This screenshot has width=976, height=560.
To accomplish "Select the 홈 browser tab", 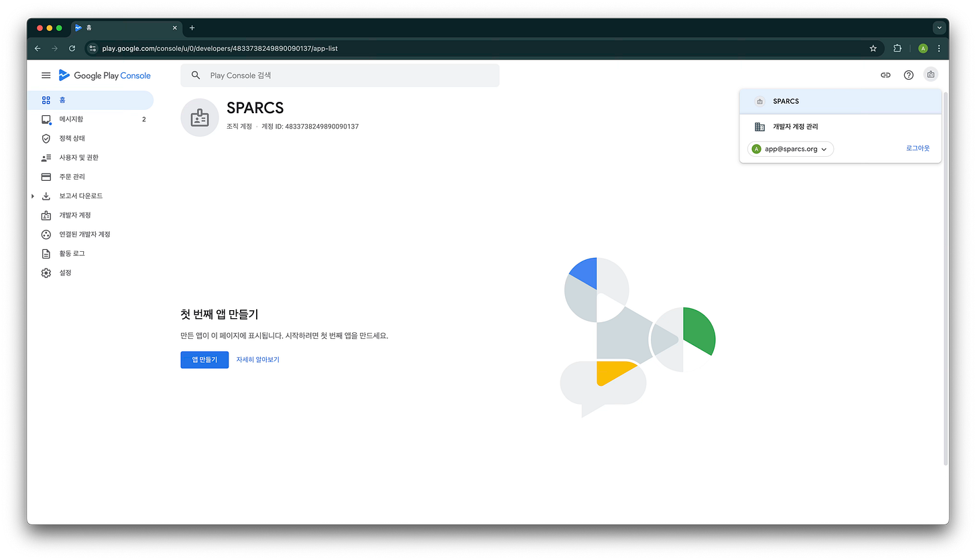I will pos(126,28).
